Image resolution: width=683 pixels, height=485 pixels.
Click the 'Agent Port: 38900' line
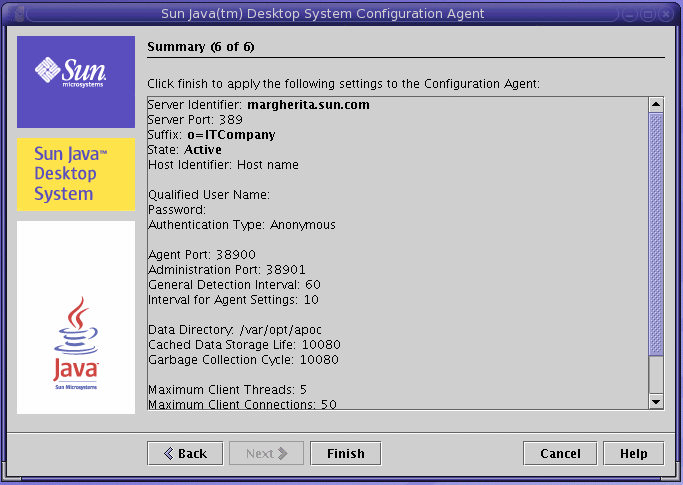(x=202, y=254)
